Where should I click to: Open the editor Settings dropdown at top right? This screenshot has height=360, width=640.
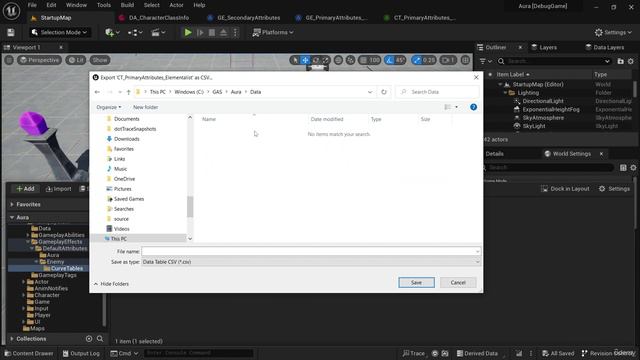[x=613, y=32]
